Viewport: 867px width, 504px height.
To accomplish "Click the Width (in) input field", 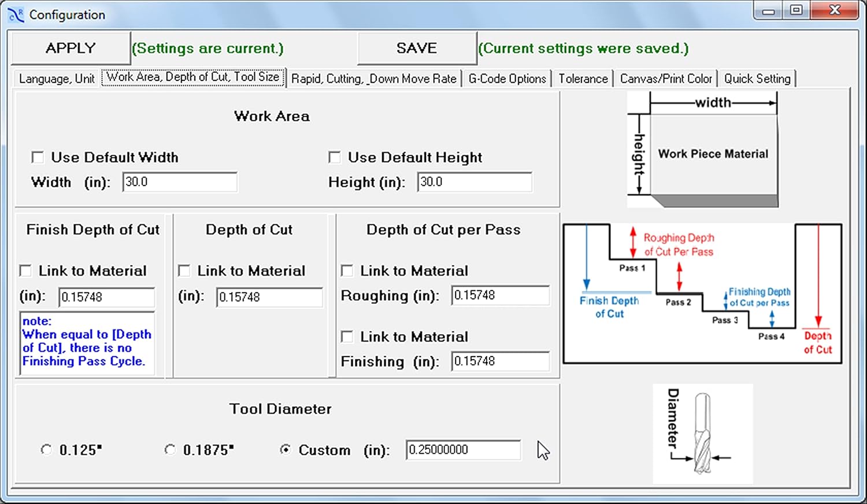I will pos(180,182).
